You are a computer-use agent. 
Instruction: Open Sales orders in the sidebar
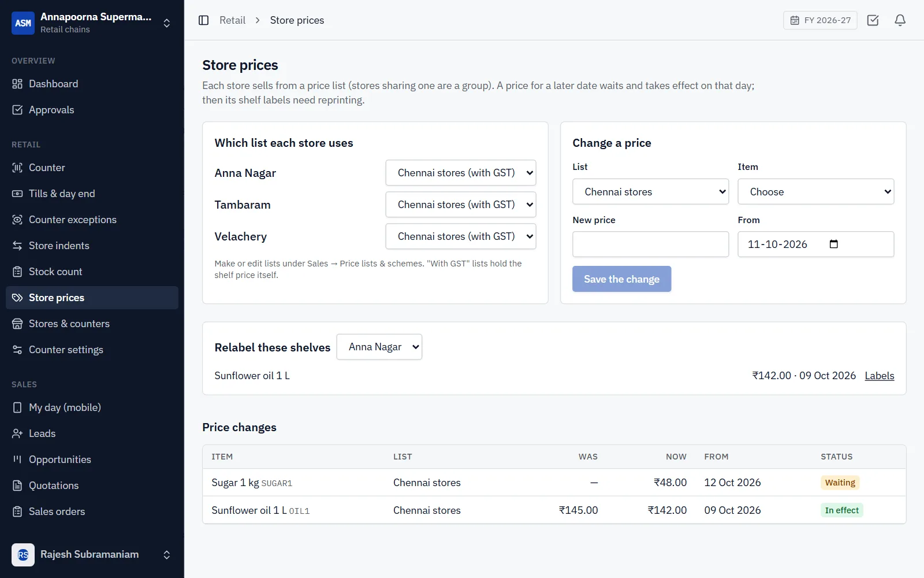[x=92, y=512]
